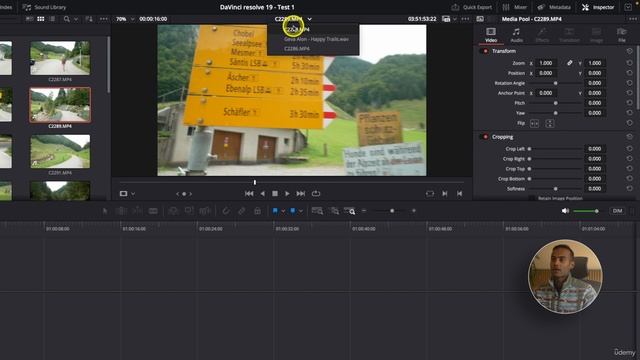The image size is (640, 360).
Task: Toggle the Transform section enable switch
Action: [485, 51]
